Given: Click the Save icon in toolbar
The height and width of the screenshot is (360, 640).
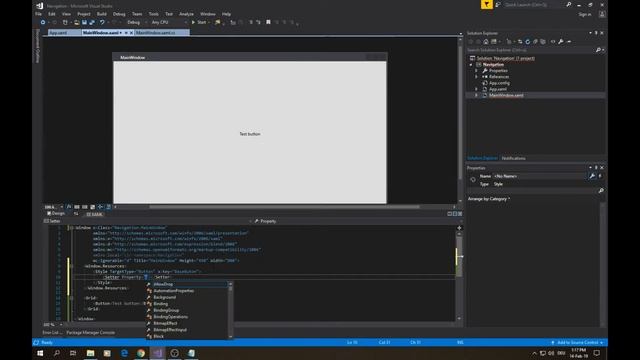Looking at the screenshot, I should (84, 22).
